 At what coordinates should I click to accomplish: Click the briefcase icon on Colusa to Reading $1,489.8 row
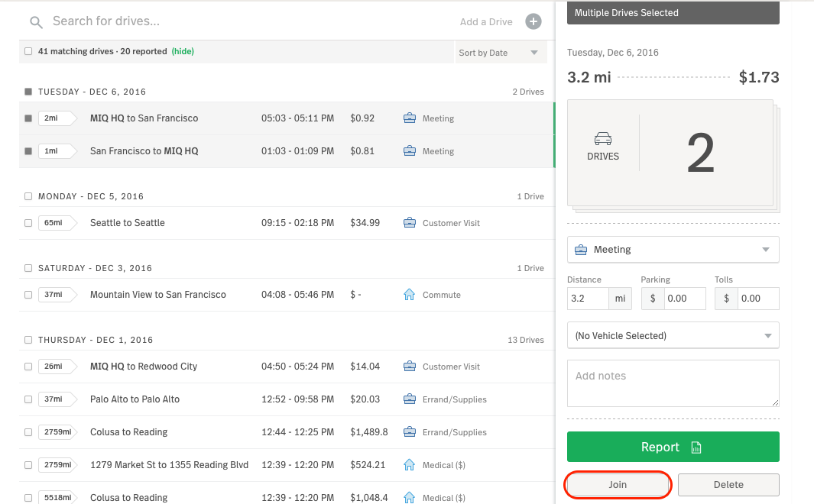[410, 432]
